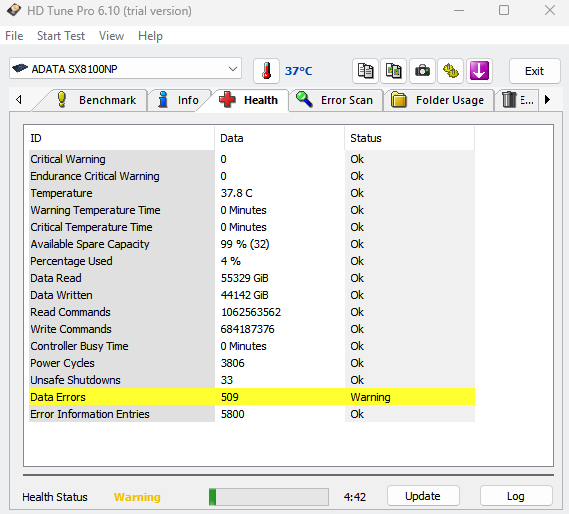This screenshot has width=569, height=514.
Task: Click the 44142 GiB data value
Action: click(245, 295)
